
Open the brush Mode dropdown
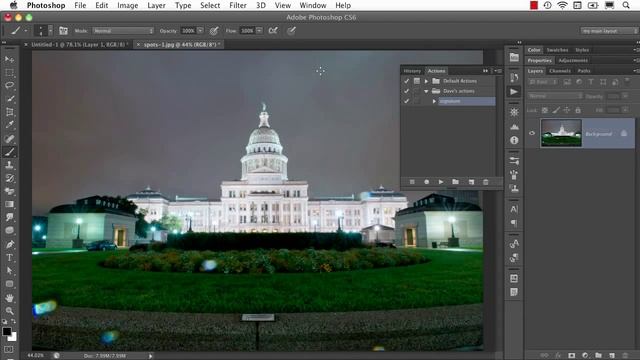(123, 31)
